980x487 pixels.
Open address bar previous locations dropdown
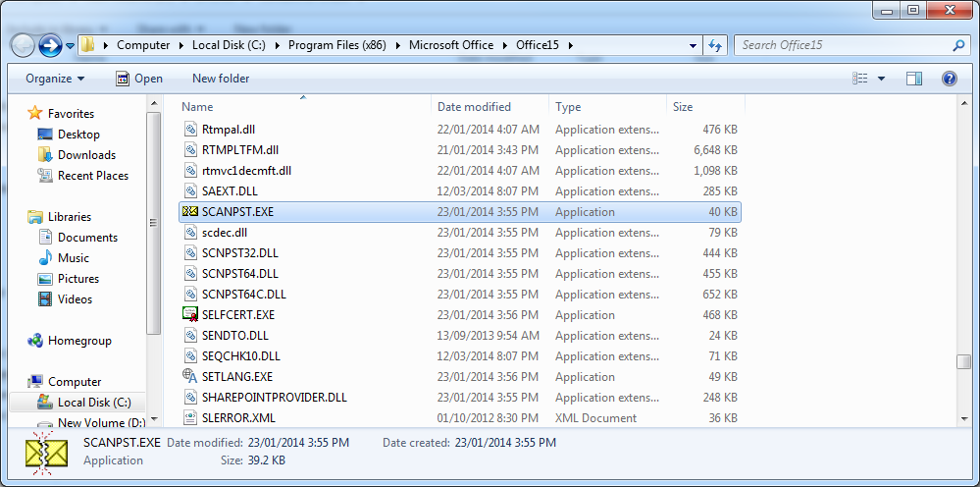point(693,45)
